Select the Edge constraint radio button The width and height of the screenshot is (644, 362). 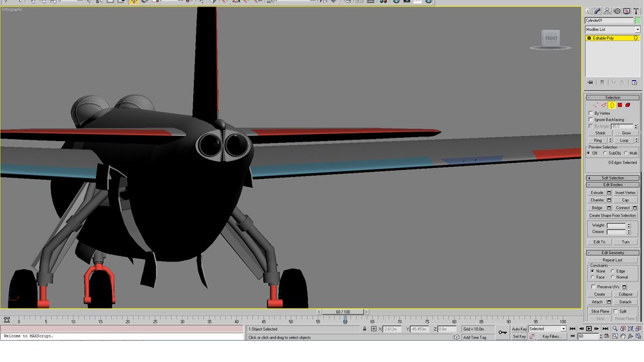click(612, 271)
